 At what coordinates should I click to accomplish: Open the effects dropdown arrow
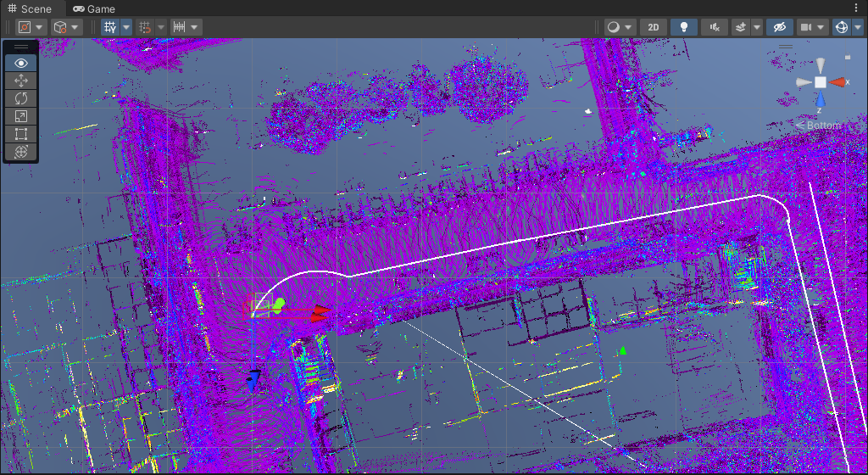757,27
